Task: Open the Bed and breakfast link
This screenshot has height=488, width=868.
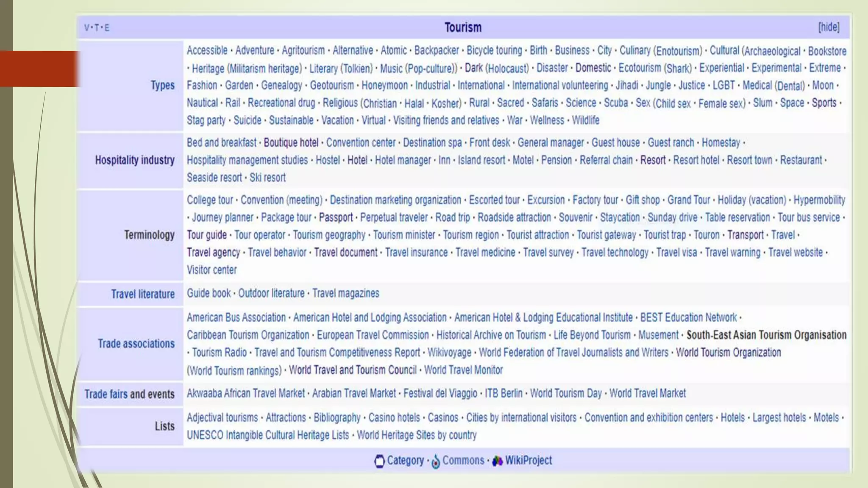Action: (x=221, y=143)
